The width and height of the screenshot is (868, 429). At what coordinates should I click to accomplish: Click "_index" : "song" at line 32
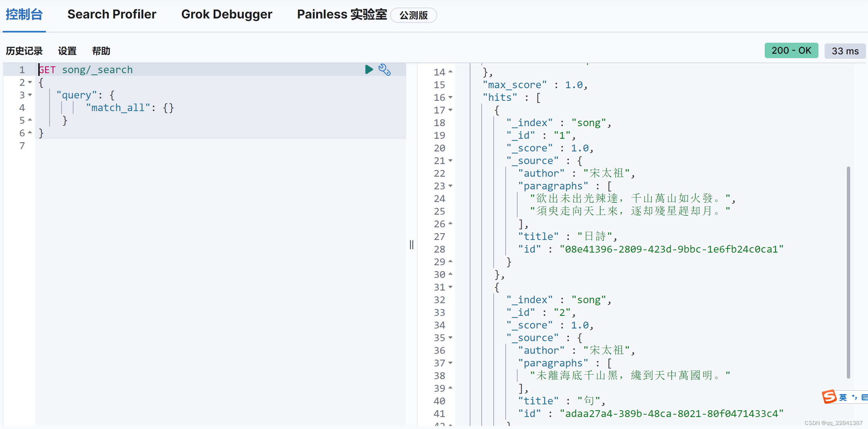[559, 300]
